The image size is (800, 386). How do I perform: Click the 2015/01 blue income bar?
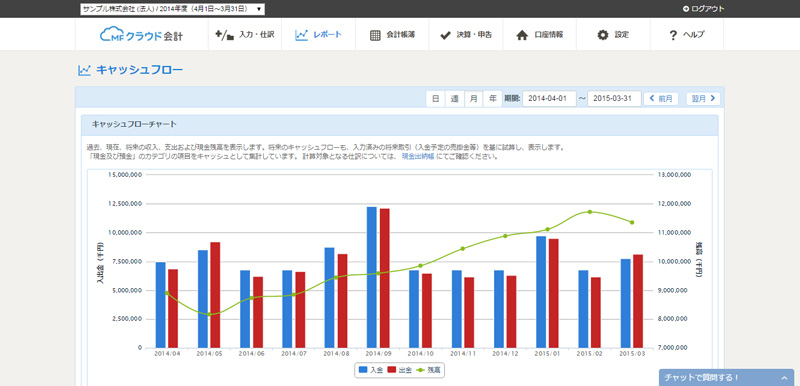(541, 292)
